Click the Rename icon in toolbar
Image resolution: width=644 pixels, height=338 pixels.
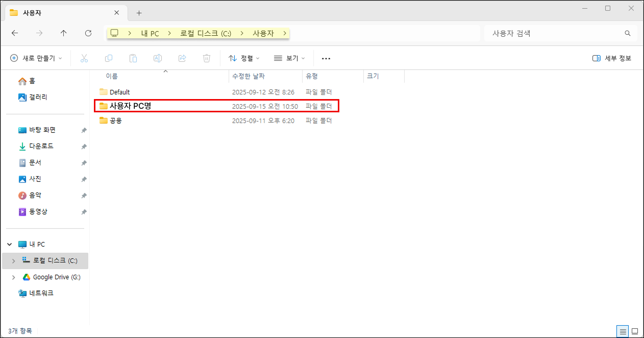158,58
